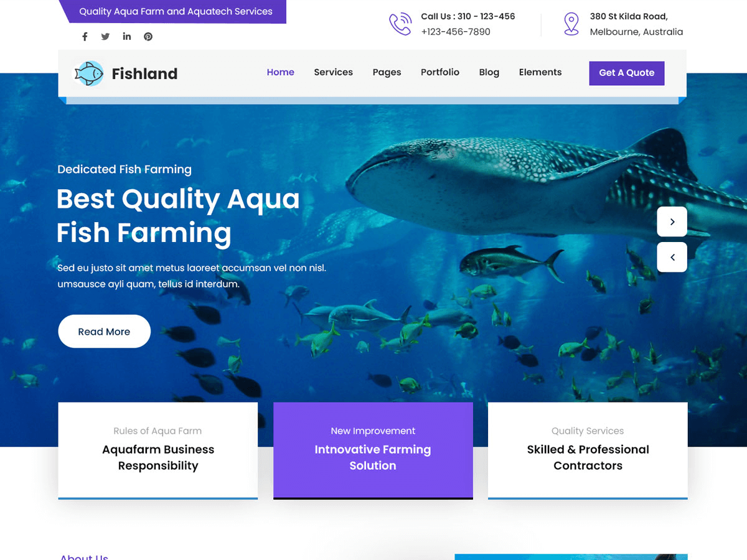
Task: Dial the +123-456-7890 phone number
Action: pos(455,31)
